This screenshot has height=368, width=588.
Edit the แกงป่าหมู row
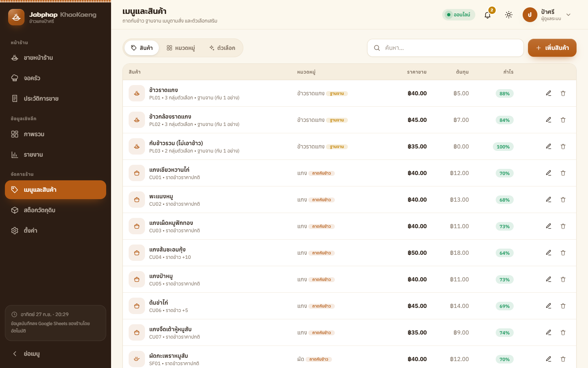click(x=548, y=279)
